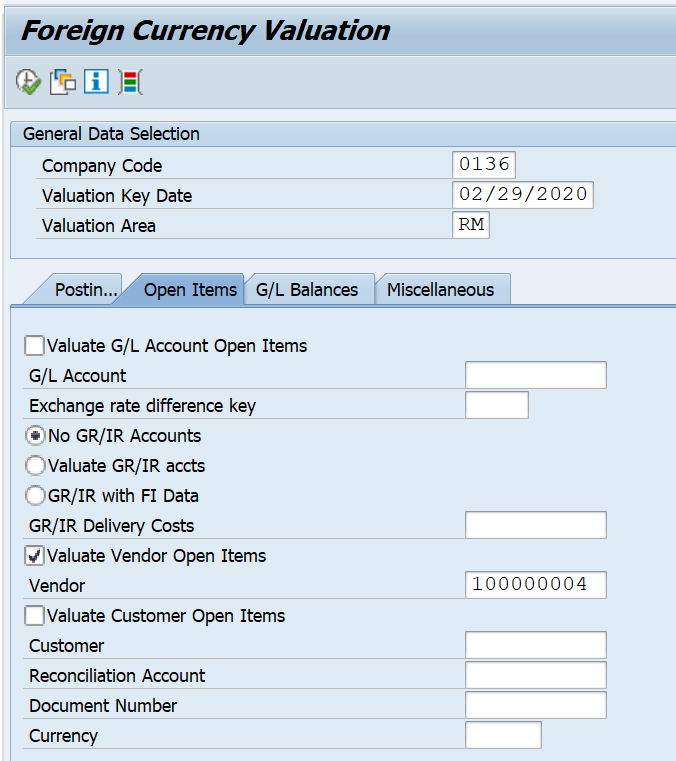Image resolution: width=676 pixels, height=761 pixels.
Task: Enable Valuate G/L Account Open Items
Action: (35, 346)
